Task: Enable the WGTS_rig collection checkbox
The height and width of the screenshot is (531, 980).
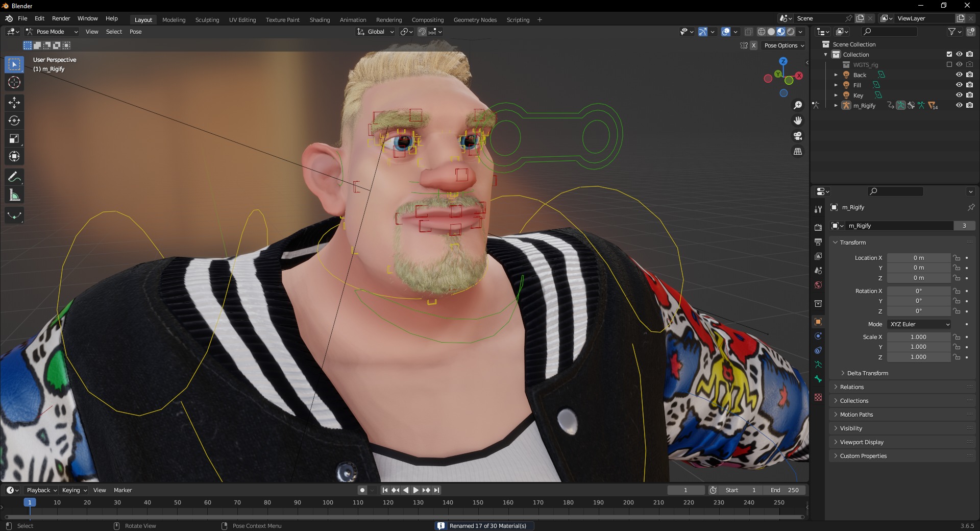Action: tap(949, 64)
